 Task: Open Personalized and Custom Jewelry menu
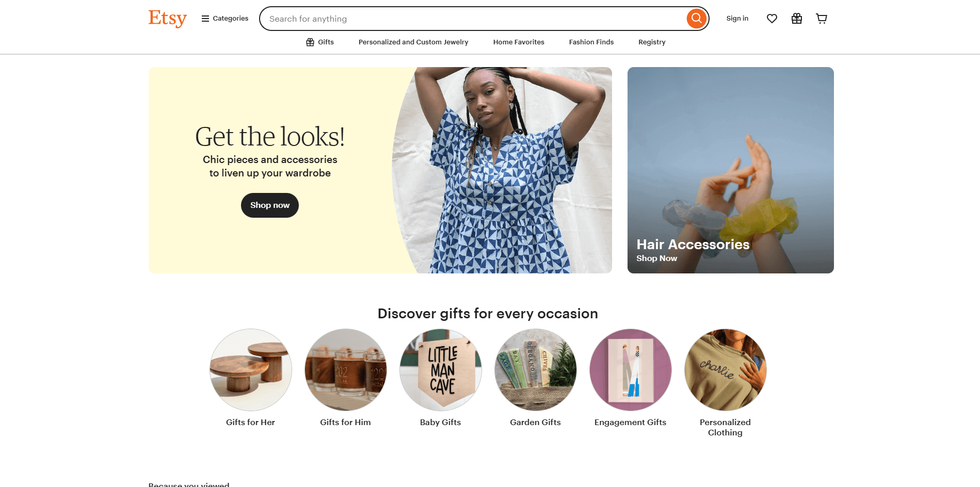pos(413,42)
